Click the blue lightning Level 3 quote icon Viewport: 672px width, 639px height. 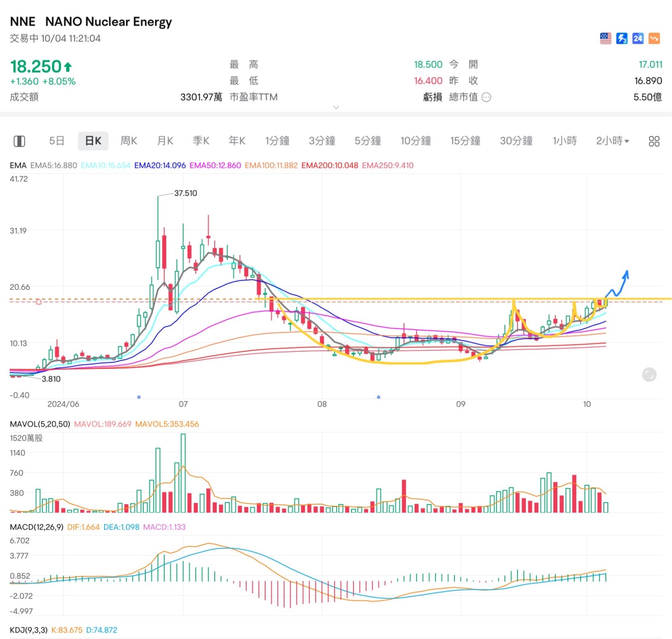tap(622, 39)
